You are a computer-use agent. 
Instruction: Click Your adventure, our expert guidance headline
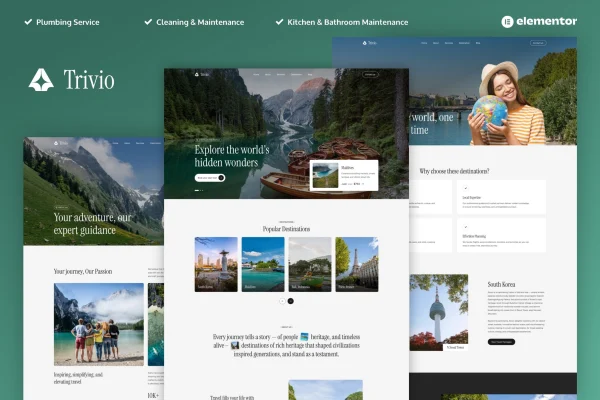[92, 224]
